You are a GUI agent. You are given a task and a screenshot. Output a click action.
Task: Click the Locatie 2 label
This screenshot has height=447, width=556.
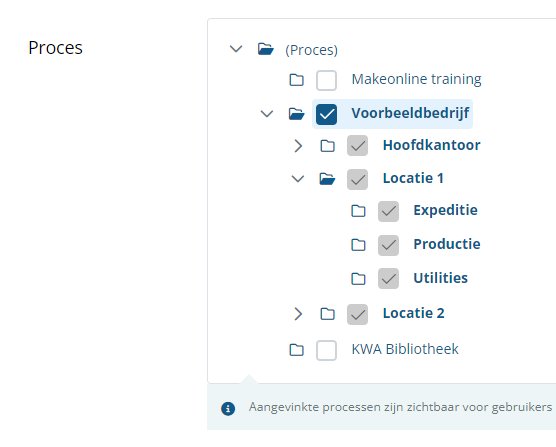coord(413,313)
